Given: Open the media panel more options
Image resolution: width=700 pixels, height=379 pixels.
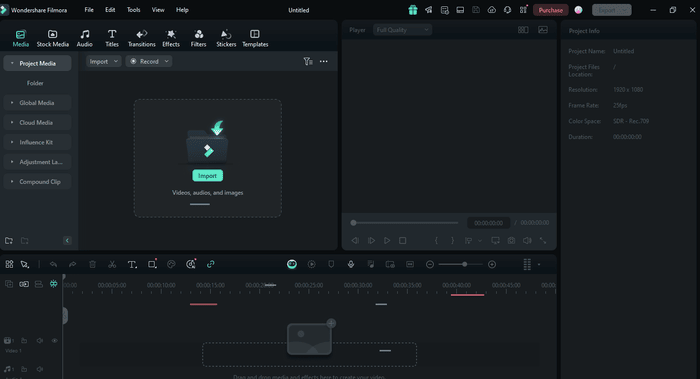Looking at the screenshot, I should [x=324, y=62].
